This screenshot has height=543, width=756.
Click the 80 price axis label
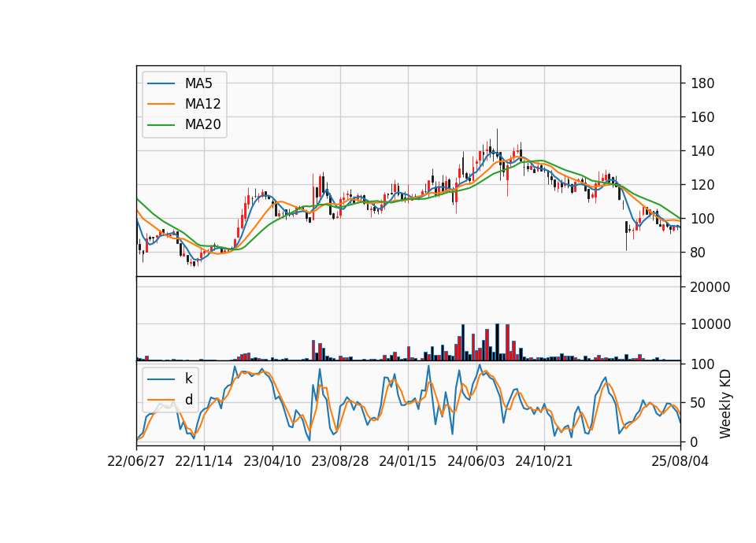pyautogui.click(x=699, y=253)
